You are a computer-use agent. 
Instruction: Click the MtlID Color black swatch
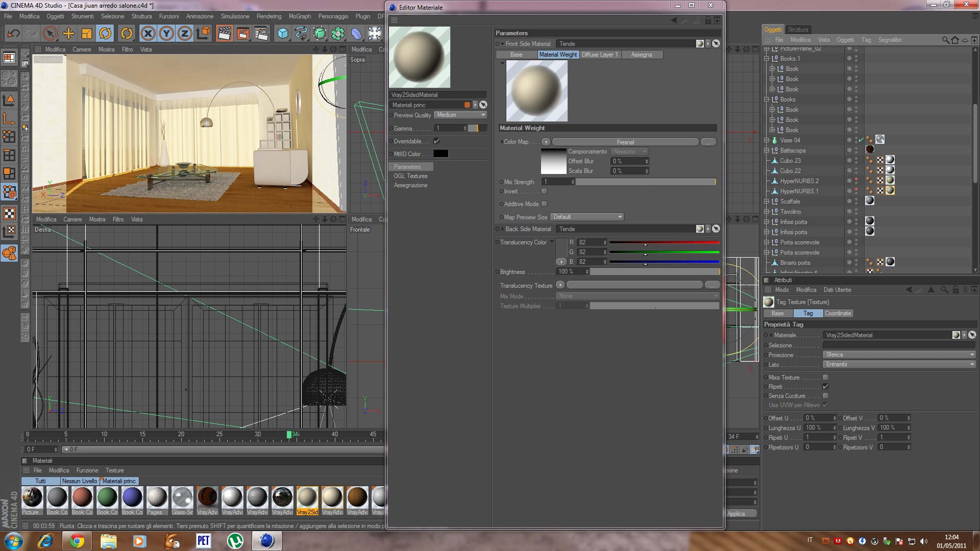coord(441,154)
